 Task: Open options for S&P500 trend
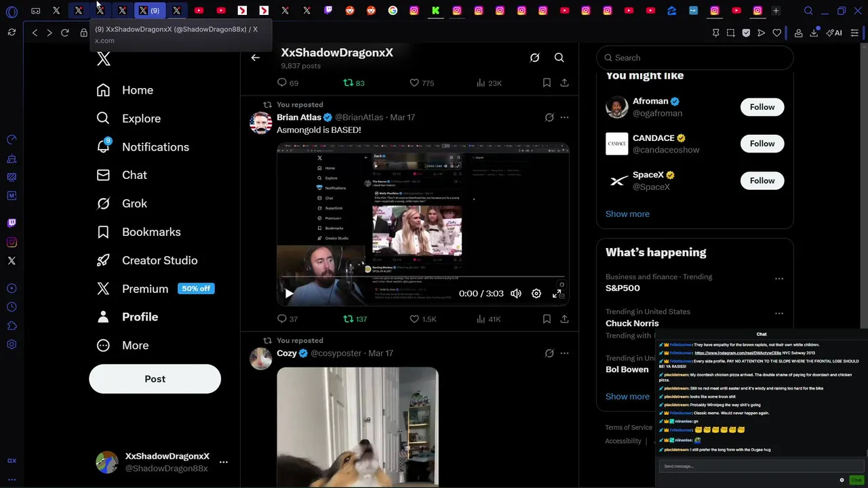pos(779,279)
